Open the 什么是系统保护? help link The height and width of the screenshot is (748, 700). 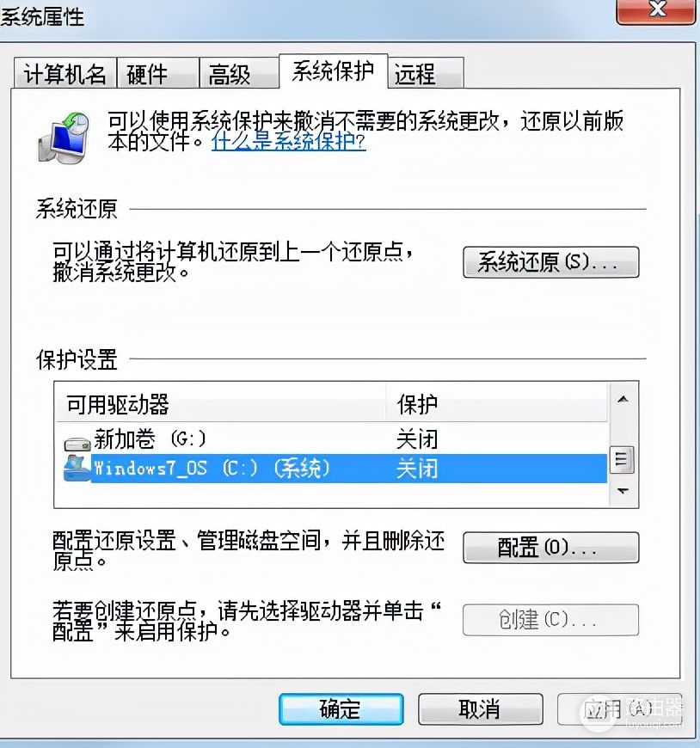[x=289, y=142]
